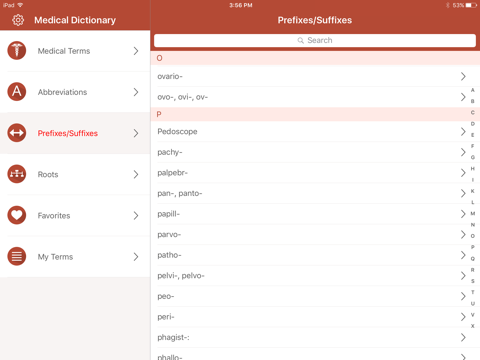Open the 'papill-' entry
The image size is (480, 360).
pyautogui.click(x=315, y=214)
